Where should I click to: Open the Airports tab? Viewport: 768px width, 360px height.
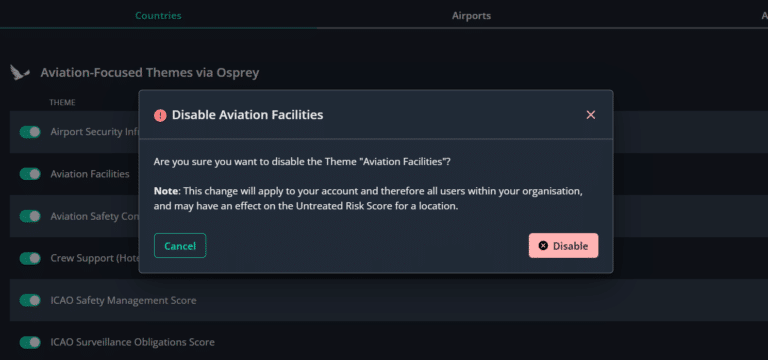471,16
